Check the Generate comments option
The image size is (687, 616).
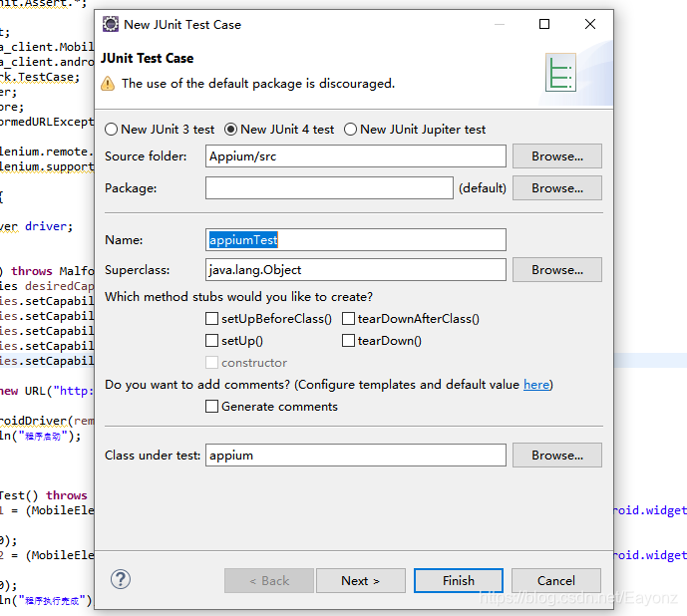pyautogui.click(x=212, y=406)
